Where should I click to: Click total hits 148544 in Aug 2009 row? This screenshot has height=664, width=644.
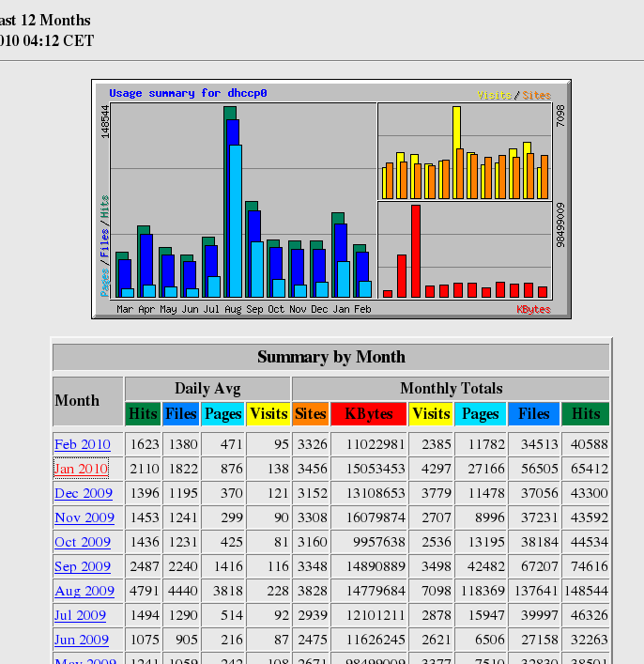[x=586, y=591]
